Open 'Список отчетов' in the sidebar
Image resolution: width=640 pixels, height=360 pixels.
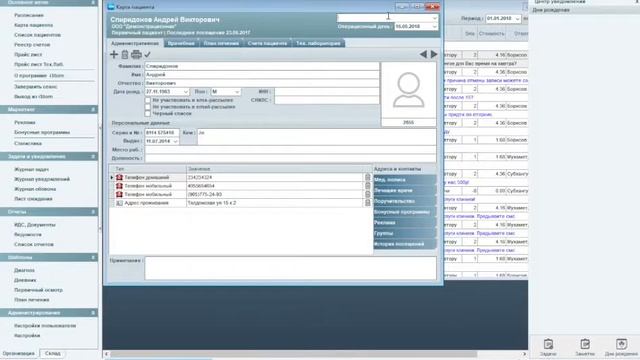tap(34, 244)
